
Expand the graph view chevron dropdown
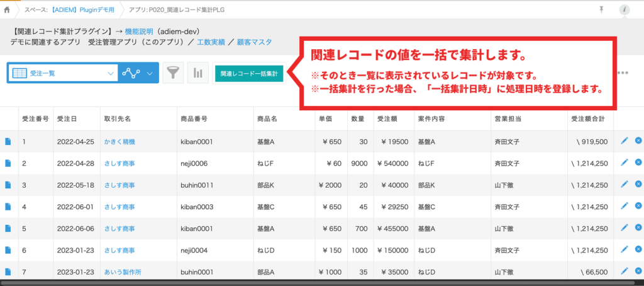coord(150,73)
